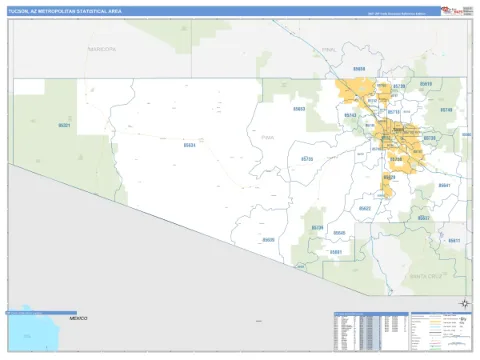This screenshot has width=480, height=360.
Task: Click the map legend box
Action: tap(441, 331)
